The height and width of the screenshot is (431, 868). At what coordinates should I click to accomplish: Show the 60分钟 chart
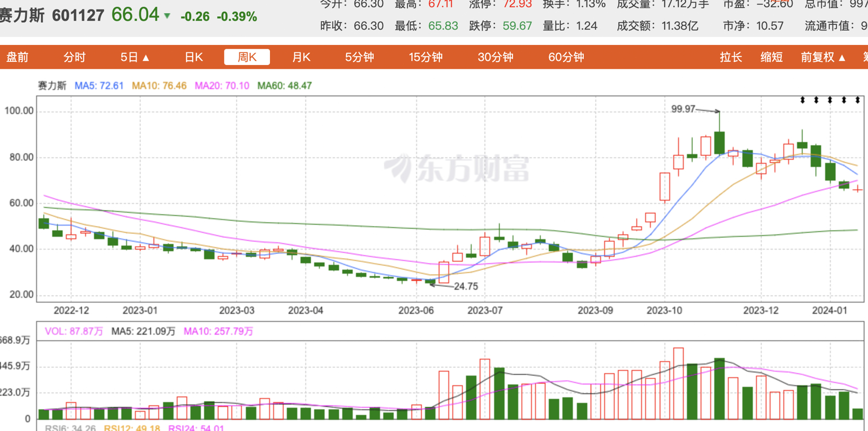[x=566, y=57]
